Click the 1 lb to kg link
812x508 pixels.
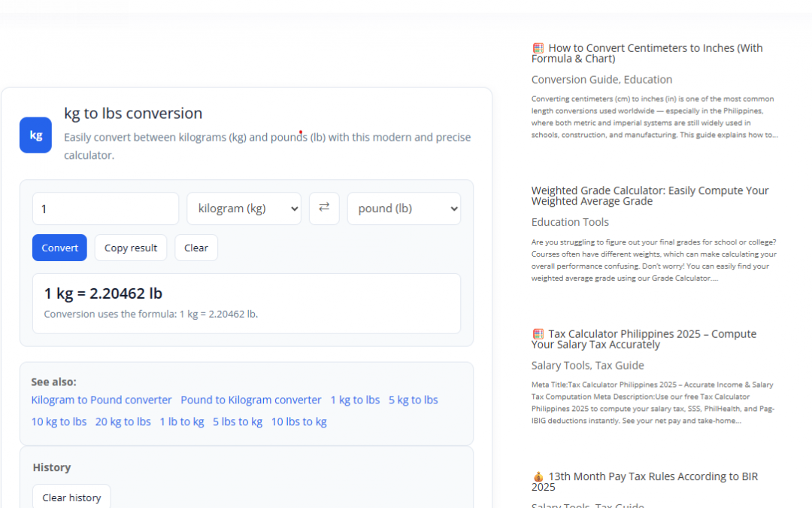point(181,421)
